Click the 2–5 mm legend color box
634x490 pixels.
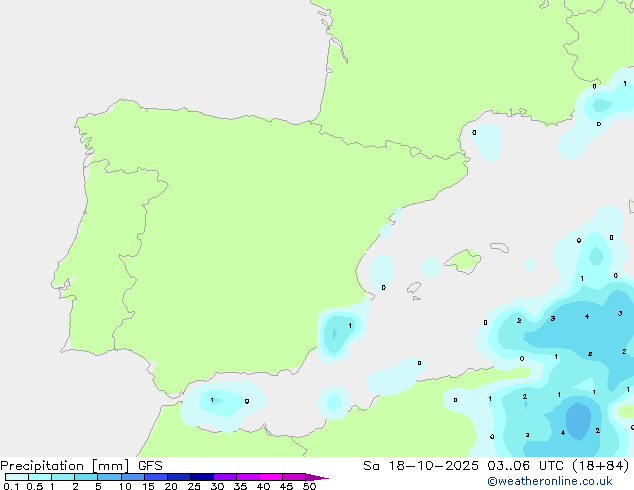pyautogui.click(x=86, y=477)
